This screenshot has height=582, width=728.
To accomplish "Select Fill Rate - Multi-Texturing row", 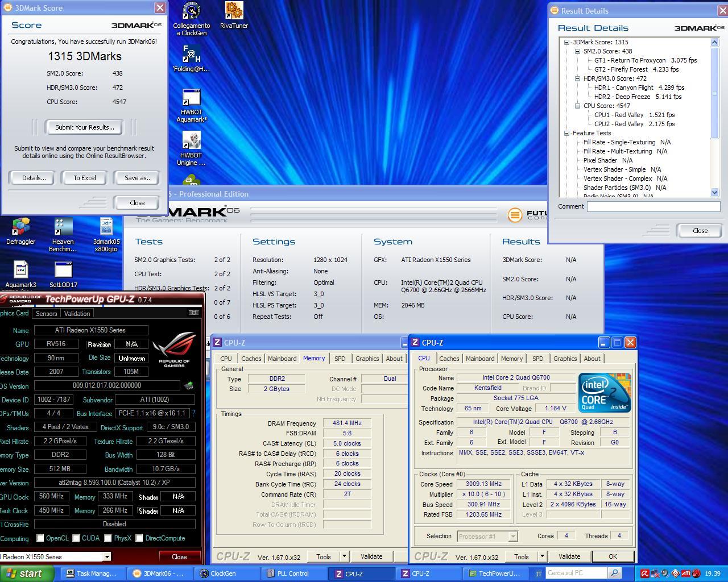I will coord(625,151).
